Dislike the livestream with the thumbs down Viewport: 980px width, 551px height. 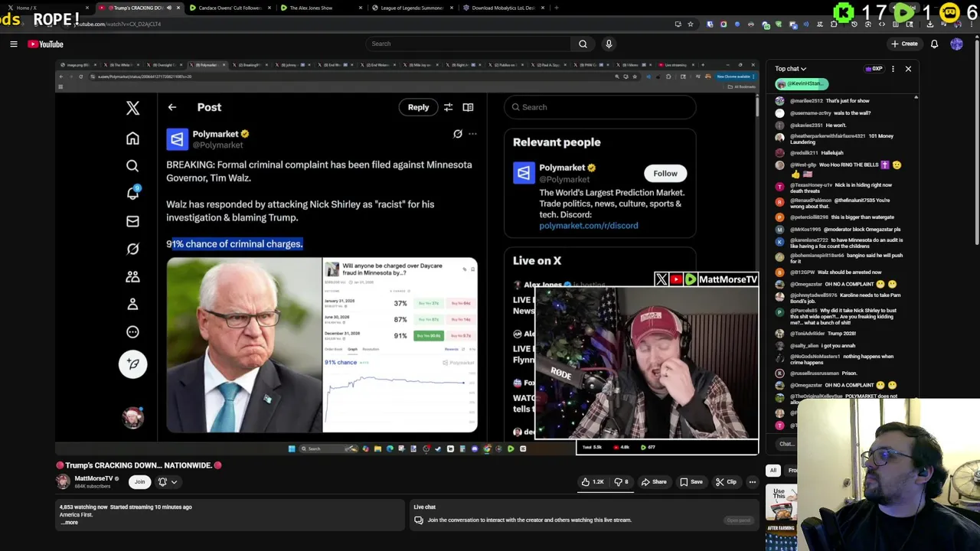tap(621, 482)
